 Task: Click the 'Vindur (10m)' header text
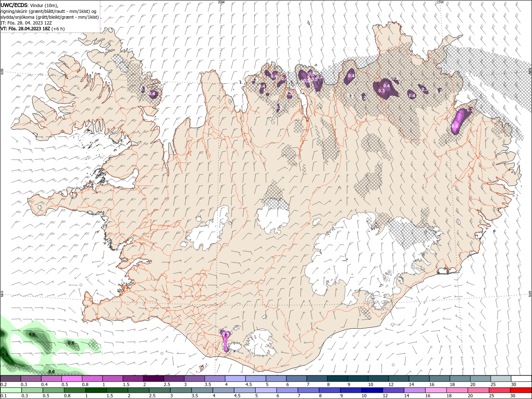[x=44, y=5]
